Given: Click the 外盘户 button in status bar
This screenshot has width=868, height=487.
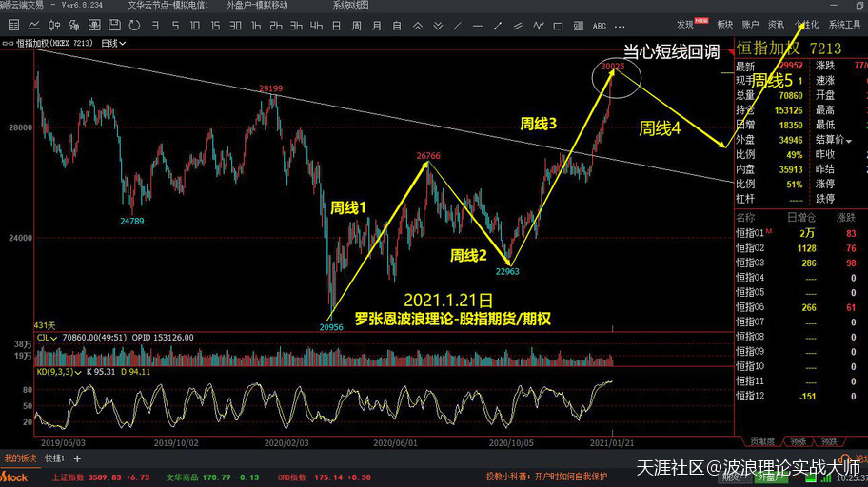Looking at the screenshot, I should [x=773, y=477].
